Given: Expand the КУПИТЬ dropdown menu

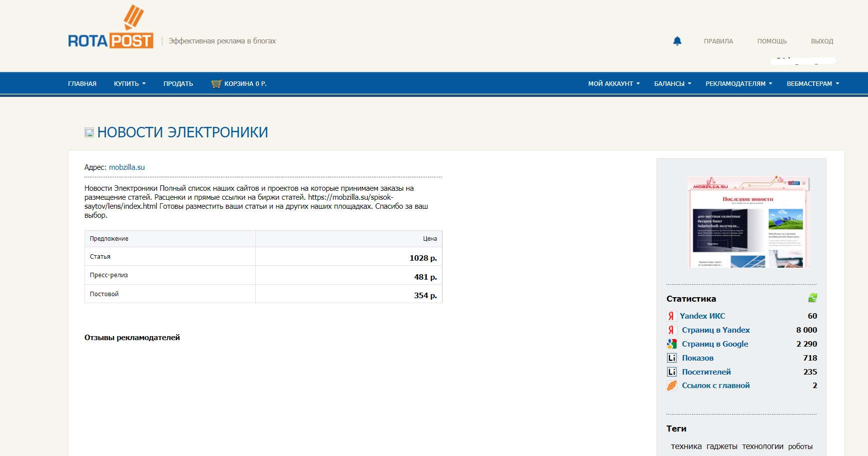Looking at the screenshot, I should 129,84.
